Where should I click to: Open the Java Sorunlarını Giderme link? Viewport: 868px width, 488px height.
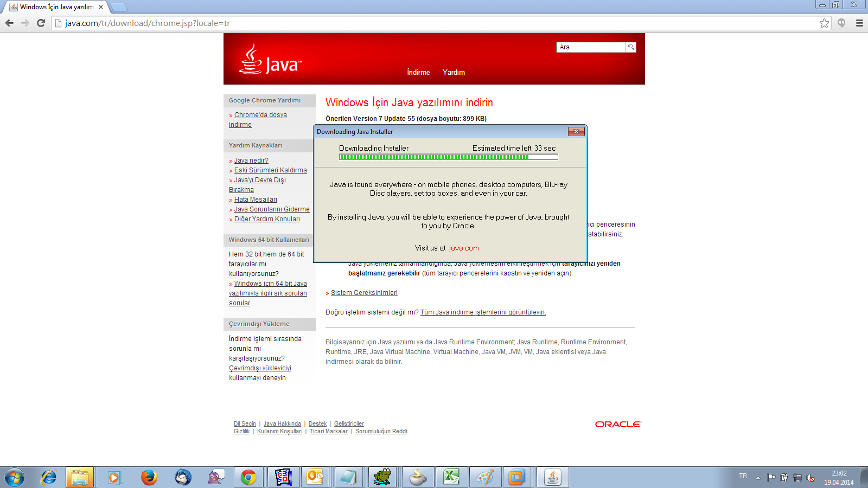[x=272, y=209]
